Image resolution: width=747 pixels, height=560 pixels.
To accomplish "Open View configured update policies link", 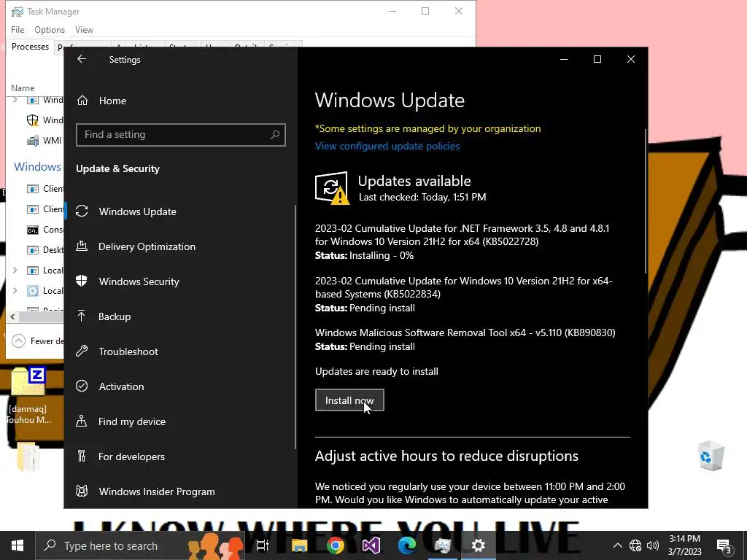I will [x=387, y=146].
